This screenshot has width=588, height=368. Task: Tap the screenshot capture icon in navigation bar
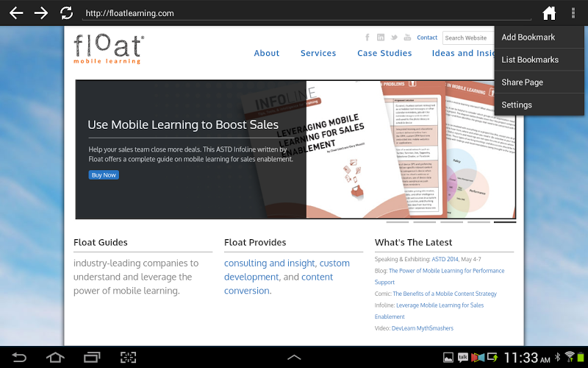point(128,357)
